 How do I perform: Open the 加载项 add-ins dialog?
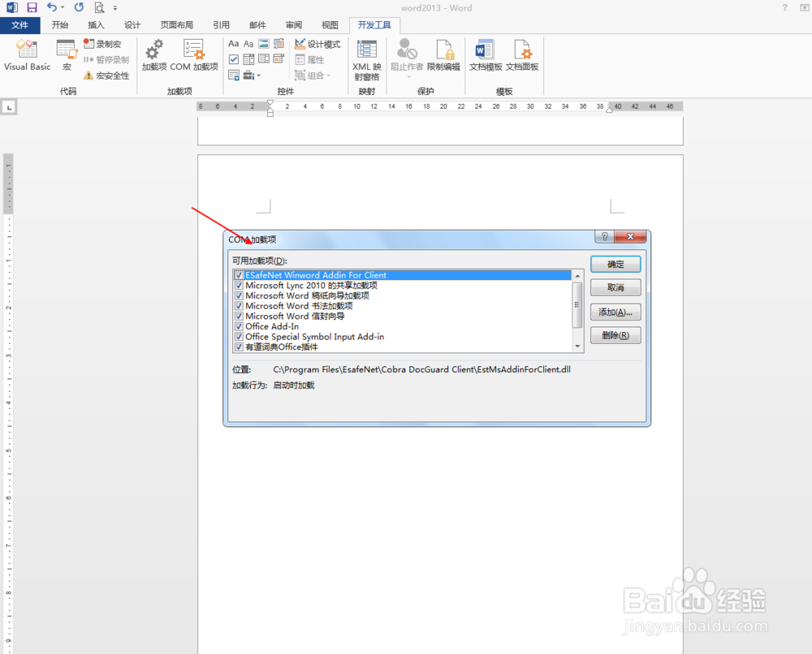[x=154, y=55]
